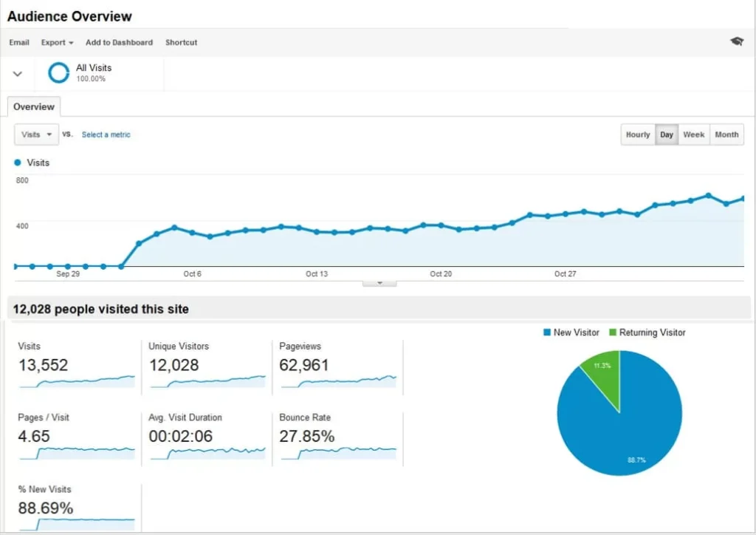
Task: Open the Visits metric dropdown
Action: point(36,134)
